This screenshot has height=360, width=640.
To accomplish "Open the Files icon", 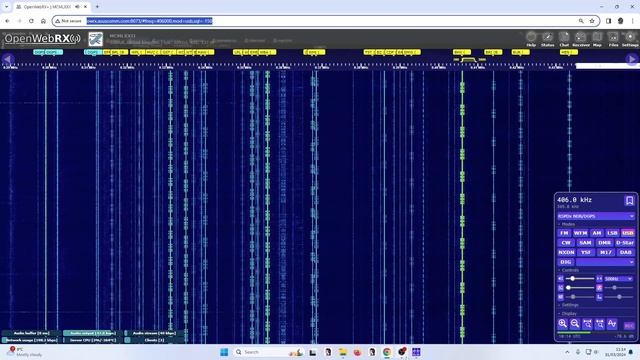I will [x=613, y=38].
